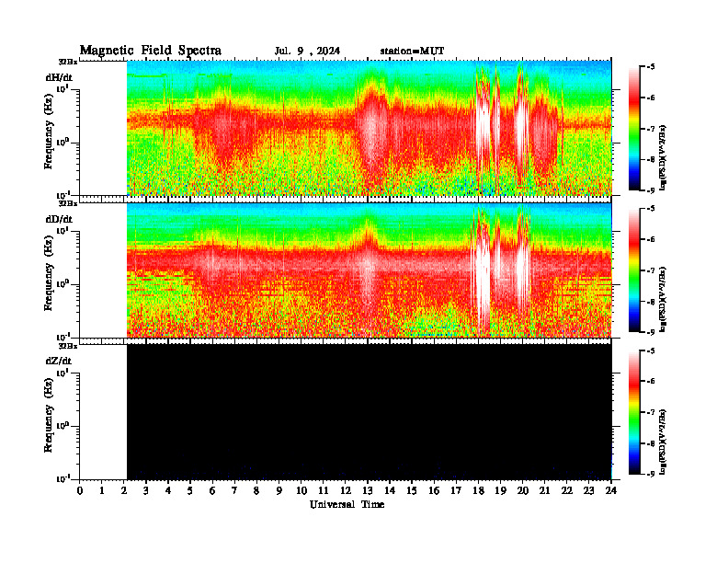Click hour 5 on the time axis

pyautogui.click(x=190, y=490)
